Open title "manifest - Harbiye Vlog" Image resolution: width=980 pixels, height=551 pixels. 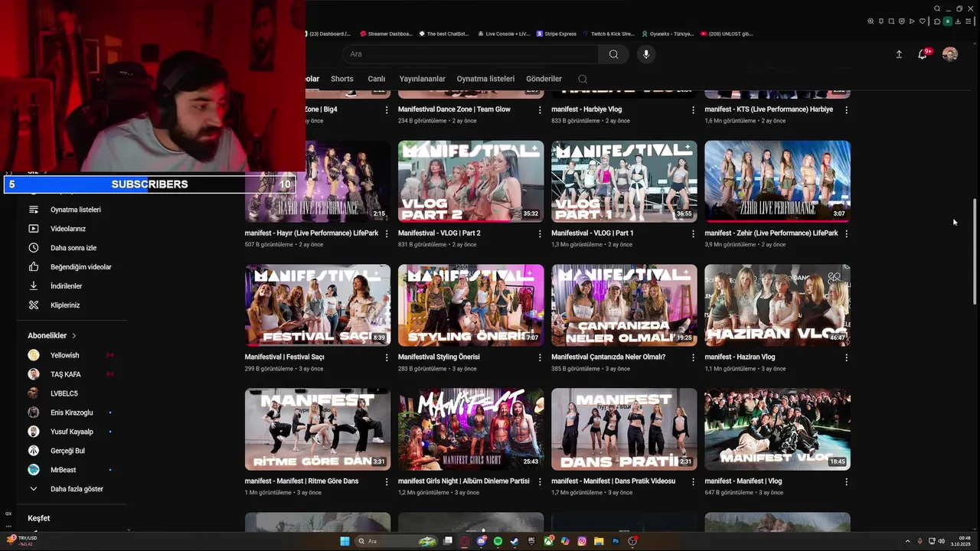coord(586,109)
